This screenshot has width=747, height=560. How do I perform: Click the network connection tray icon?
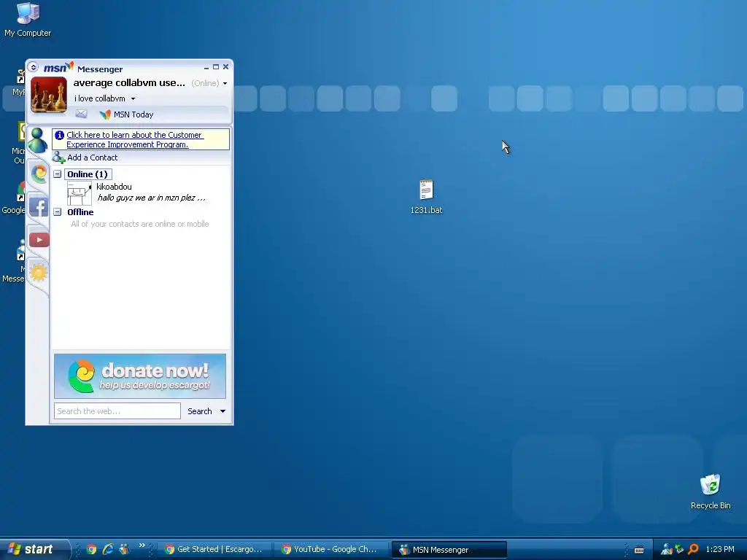point(680,550)
